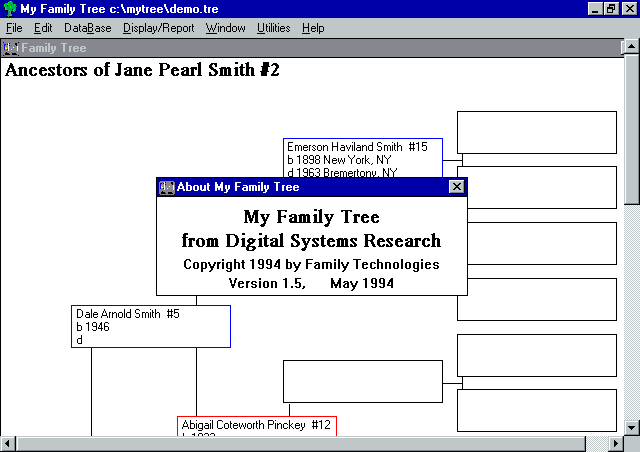Select the Dale Arnold Smith #5 box
The image size is (640, 452).
pos(151,326)
